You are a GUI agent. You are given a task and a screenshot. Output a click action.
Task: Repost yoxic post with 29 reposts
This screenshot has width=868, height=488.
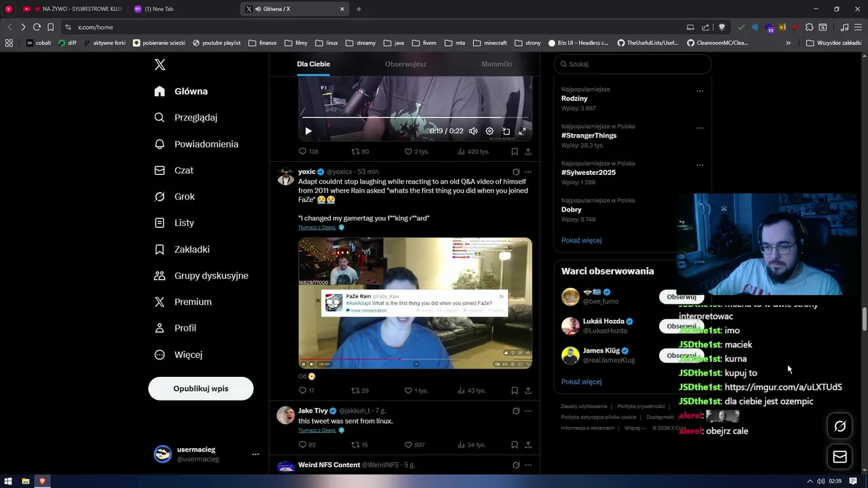click(360, 390)
